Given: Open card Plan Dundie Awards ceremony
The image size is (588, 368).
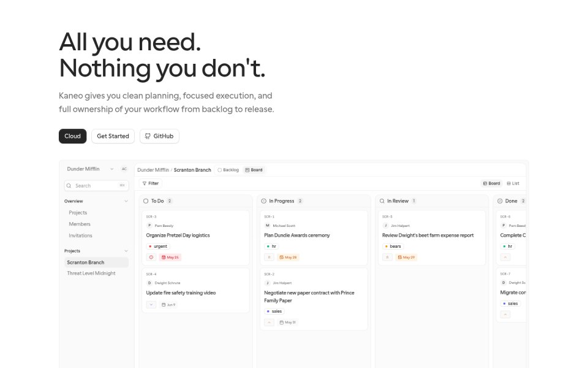Looking at the screenshot, I should coord(314,238).
